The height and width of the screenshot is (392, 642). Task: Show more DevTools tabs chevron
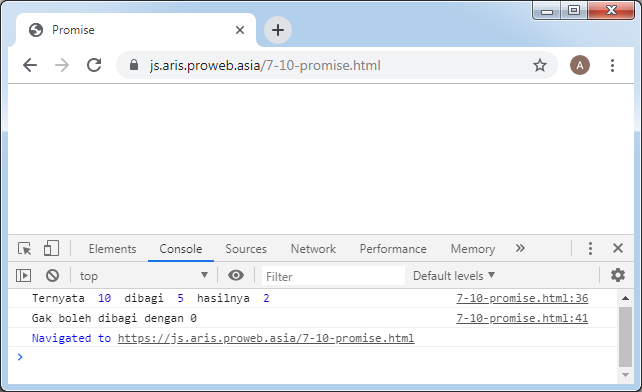(x=520, y=248)
